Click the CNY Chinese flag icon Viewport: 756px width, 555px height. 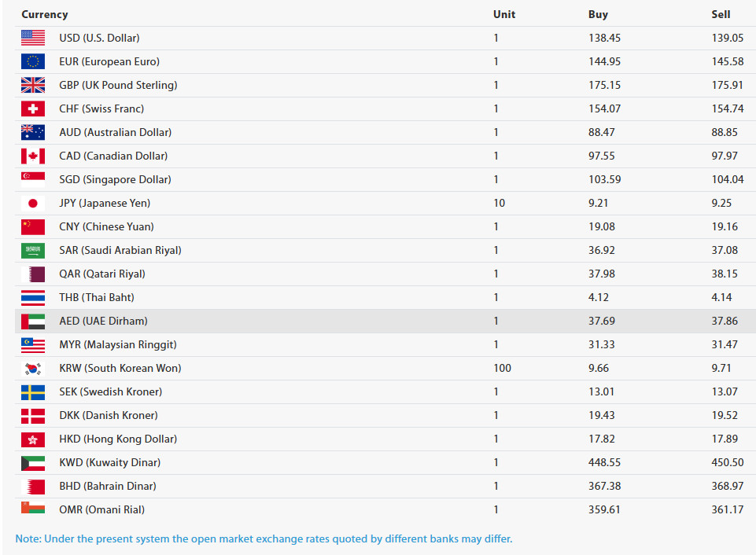(32, 226)
